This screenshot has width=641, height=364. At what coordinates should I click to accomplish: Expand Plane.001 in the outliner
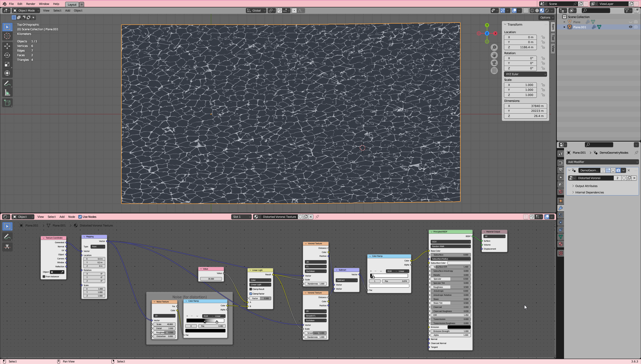(564, 27)
